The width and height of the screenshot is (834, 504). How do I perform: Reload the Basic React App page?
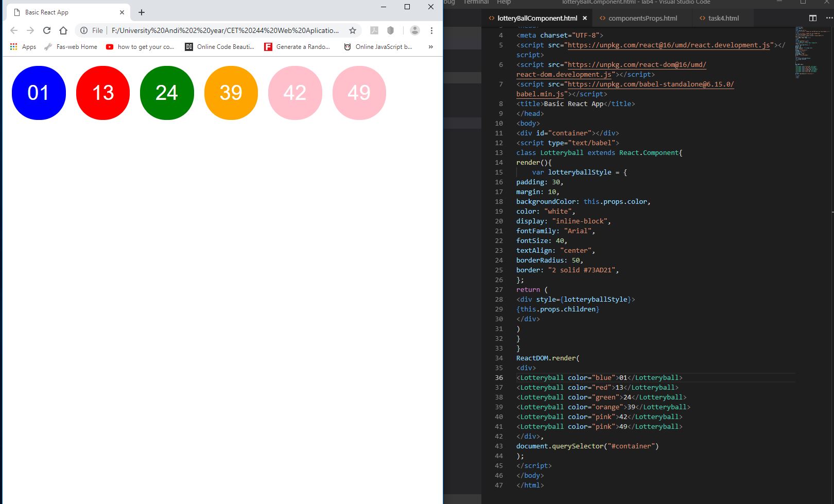[47, 30]
